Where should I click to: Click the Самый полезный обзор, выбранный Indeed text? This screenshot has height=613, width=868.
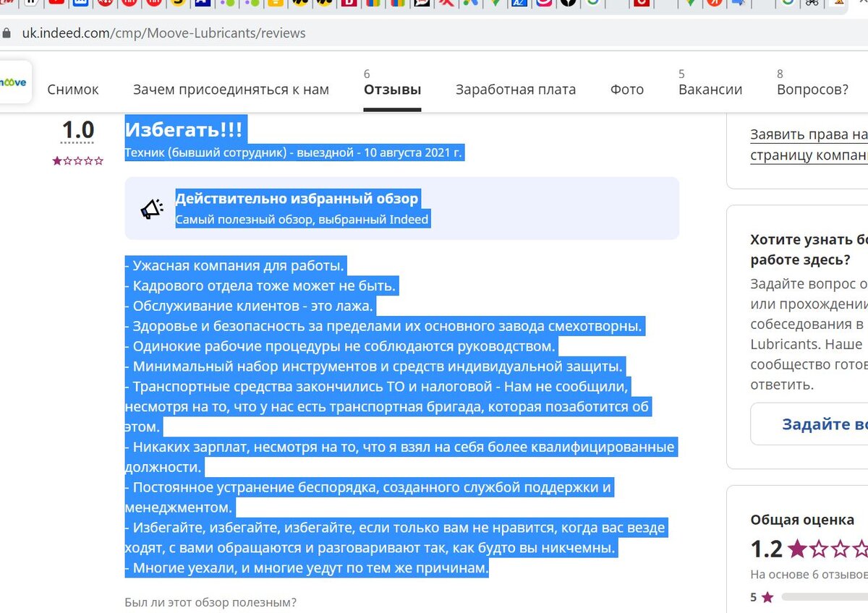coord(302,219)
